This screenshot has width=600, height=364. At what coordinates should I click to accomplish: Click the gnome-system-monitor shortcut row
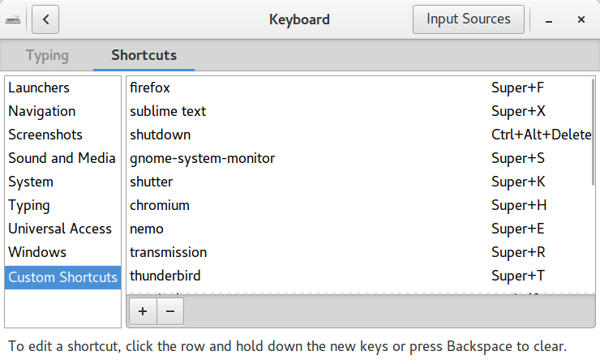(x=359, y=158)
